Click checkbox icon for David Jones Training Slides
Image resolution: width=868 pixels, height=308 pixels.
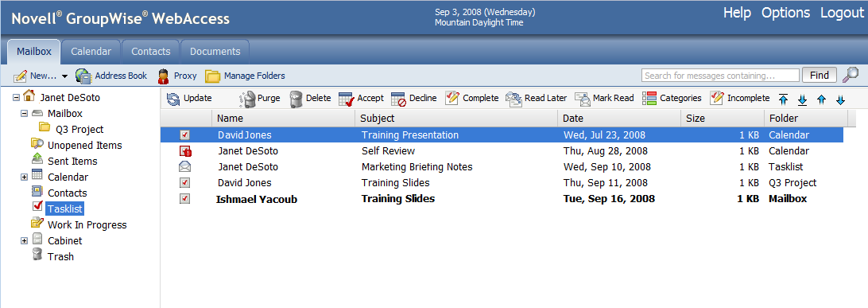pyautogui.click(x=185, y=182)
